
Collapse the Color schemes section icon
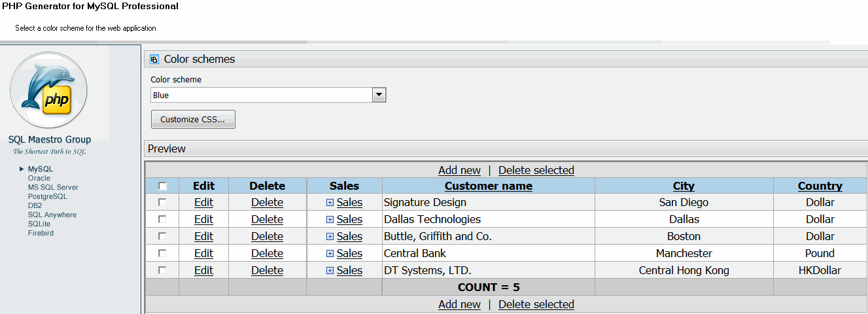(154, 60)
